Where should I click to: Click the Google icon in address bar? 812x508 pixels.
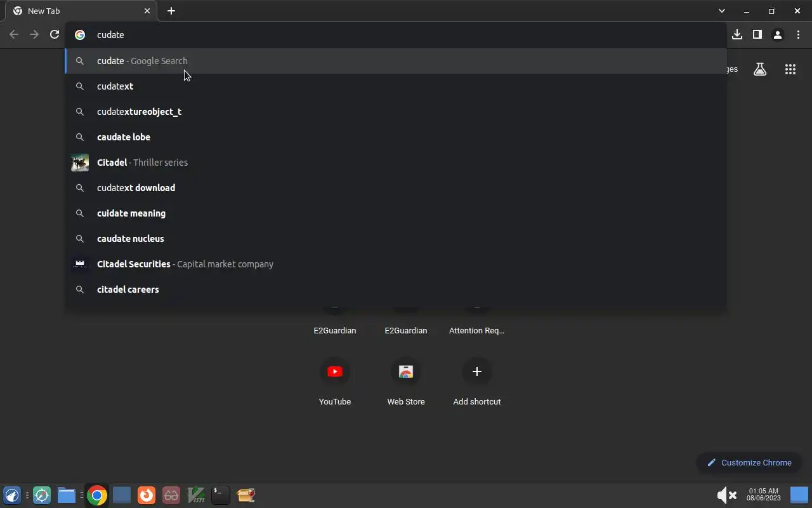[80, 35]
